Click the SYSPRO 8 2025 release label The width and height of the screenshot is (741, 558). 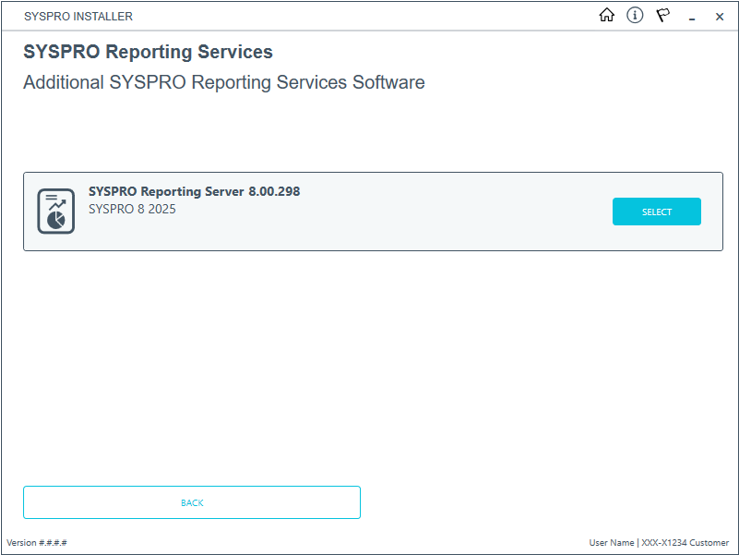132,209
